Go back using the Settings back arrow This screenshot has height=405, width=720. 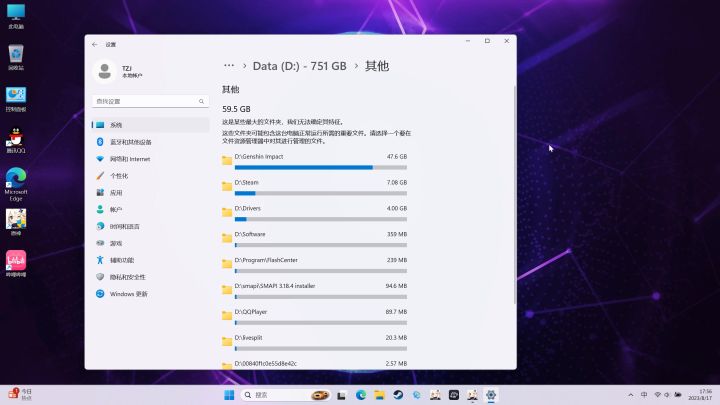point(95,45)
